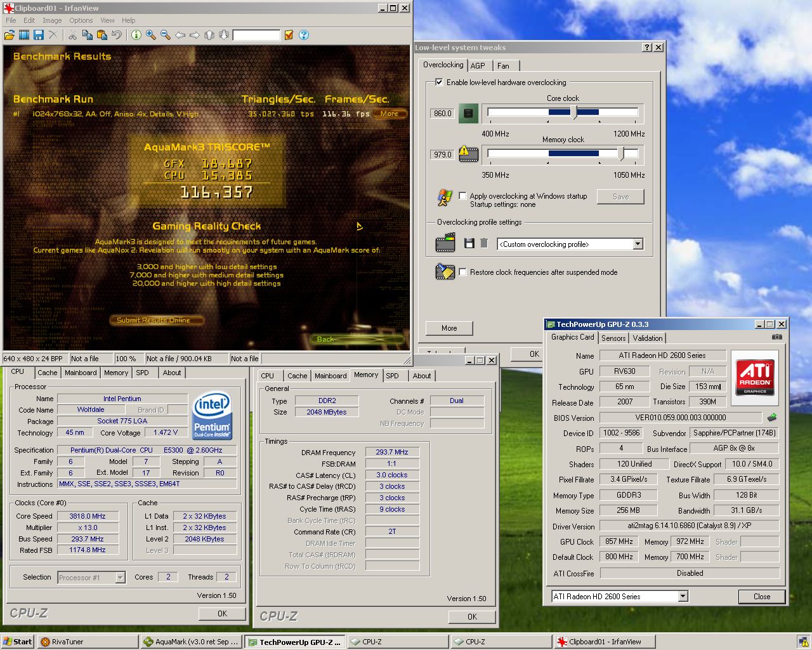Viewport: 812px width, 650px height.
Task: Switch to AquaMark in the taskbar
Action: (191, 642)
